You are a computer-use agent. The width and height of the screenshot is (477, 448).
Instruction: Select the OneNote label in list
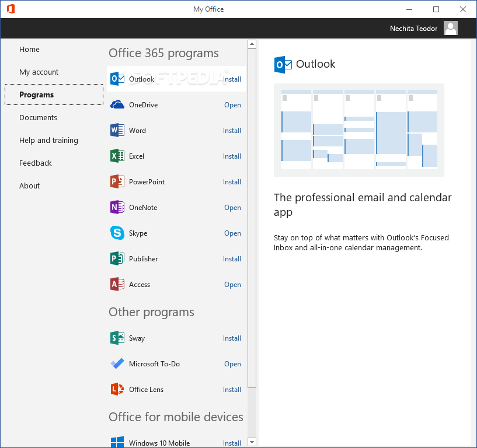(x=143, y=208)
